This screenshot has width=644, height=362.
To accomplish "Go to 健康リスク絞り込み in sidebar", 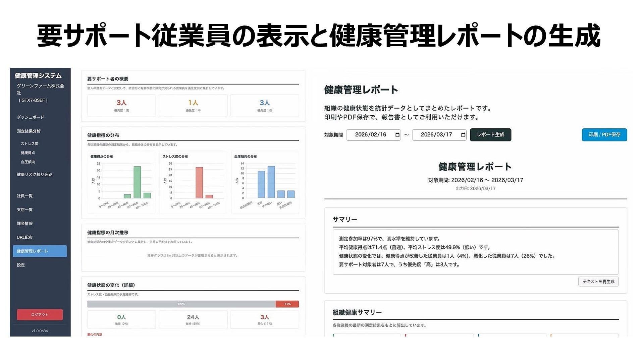I will click(x=35, y=174).
